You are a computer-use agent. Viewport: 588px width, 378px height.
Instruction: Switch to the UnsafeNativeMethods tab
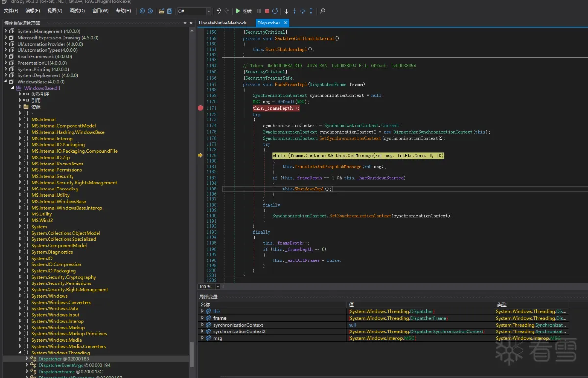click(x=223, y=23)
